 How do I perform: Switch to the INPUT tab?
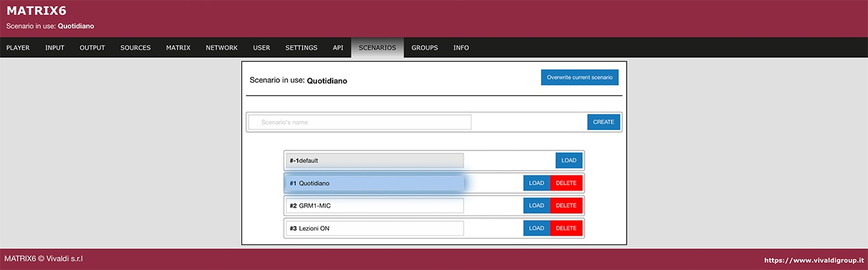55,48
